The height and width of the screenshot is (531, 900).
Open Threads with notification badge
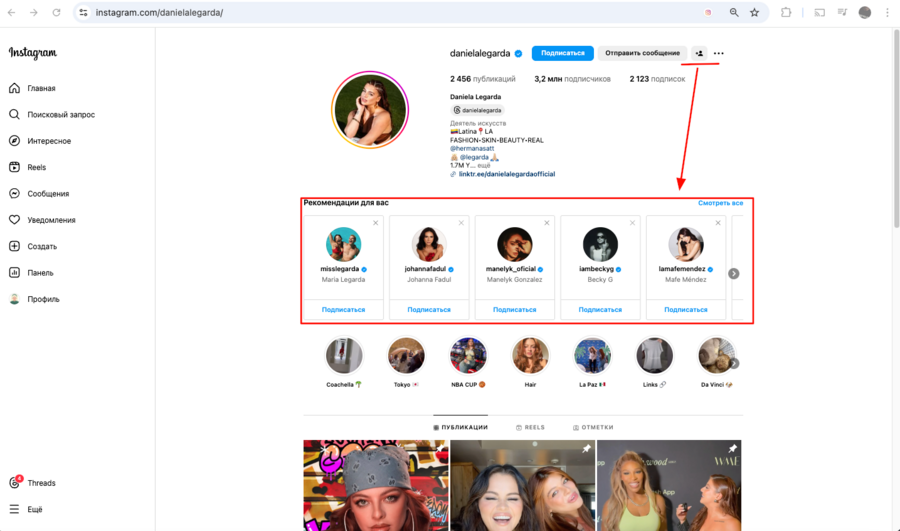(33, 483)
